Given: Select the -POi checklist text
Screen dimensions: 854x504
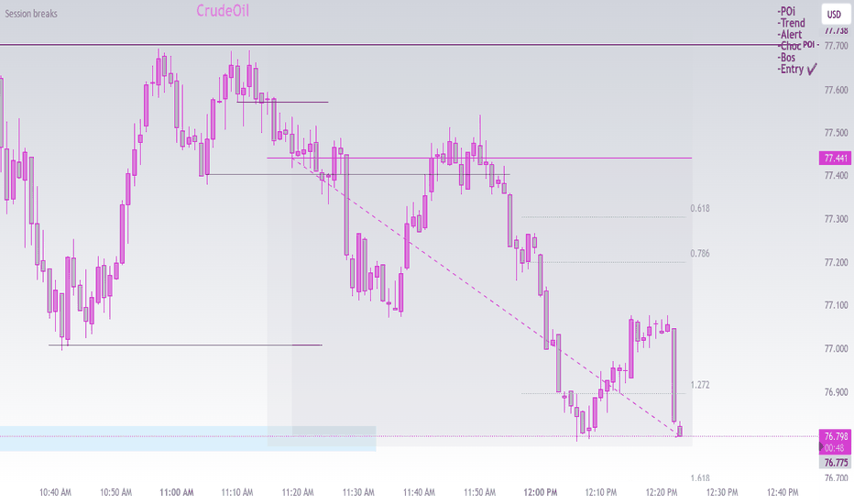Looking at the screenshot, I should [x=786, y=11].
